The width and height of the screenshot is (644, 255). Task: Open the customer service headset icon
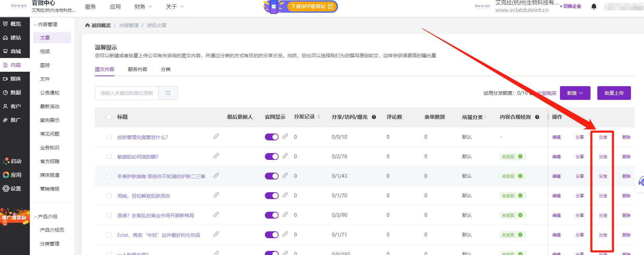pos(641,181)
